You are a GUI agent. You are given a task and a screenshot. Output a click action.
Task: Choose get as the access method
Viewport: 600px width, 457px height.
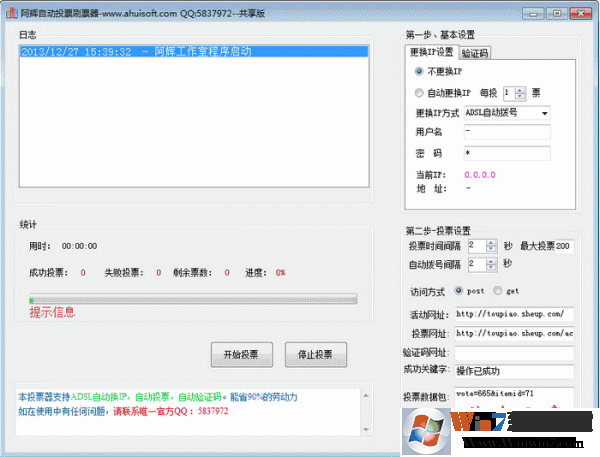tap(499, 291)
